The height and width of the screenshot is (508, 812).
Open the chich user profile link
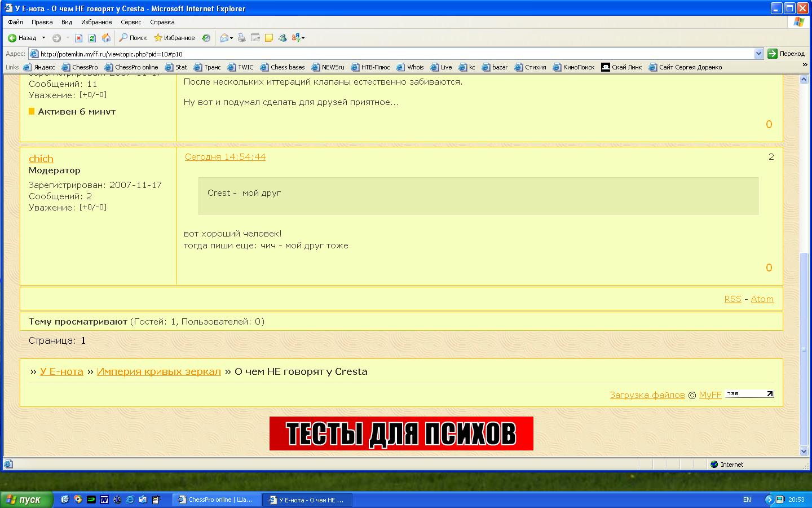pos(41,159)
